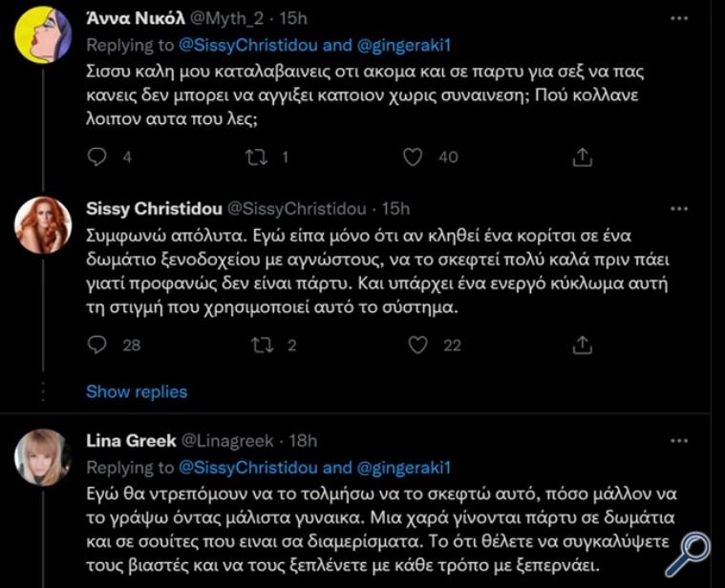The width and height of the screenshot is (725, 588).
Task: Open more options on Sissy Christidou's tweet
Action: pyautogui.click(x=679, y=209)
